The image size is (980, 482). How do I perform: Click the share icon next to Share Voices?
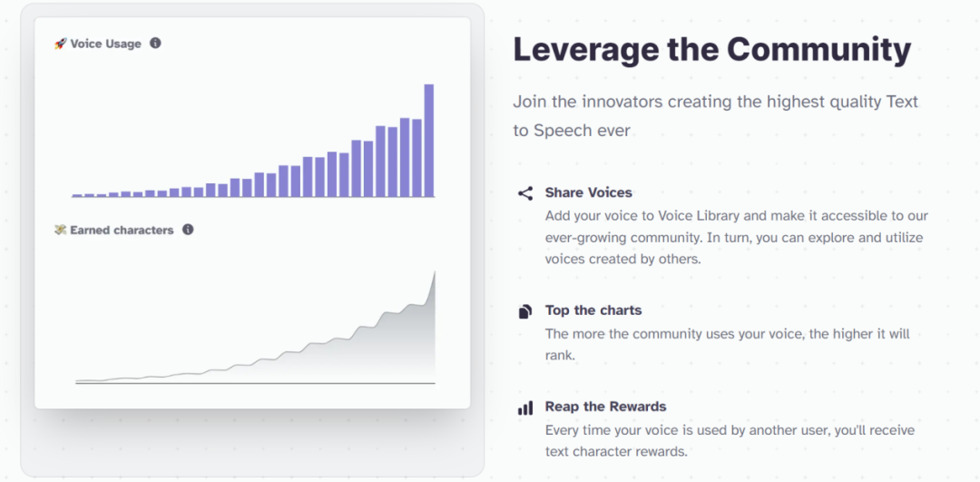[x=525, y=193]
